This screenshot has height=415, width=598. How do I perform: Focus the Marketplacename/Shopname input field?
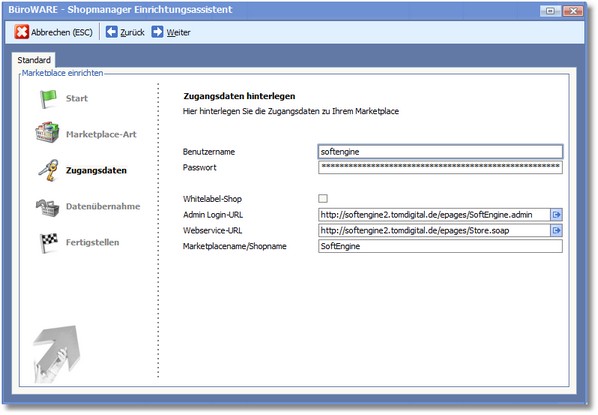(x=440, y=246)
